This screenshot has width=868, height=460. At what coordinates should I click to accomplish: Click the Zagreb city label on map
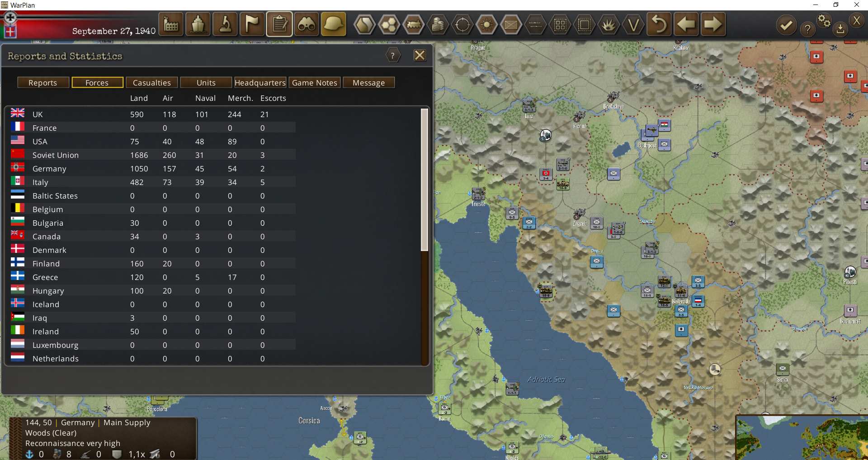click(580, 224)
